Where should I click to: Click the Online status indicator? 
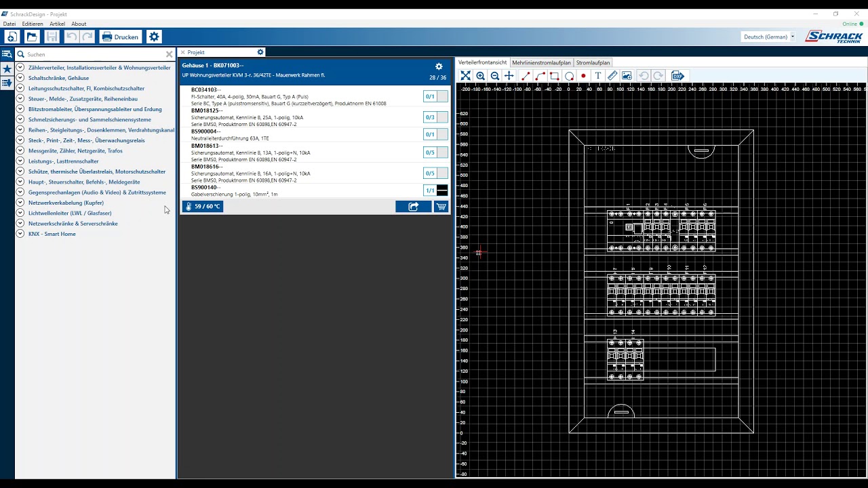point(854,24)
